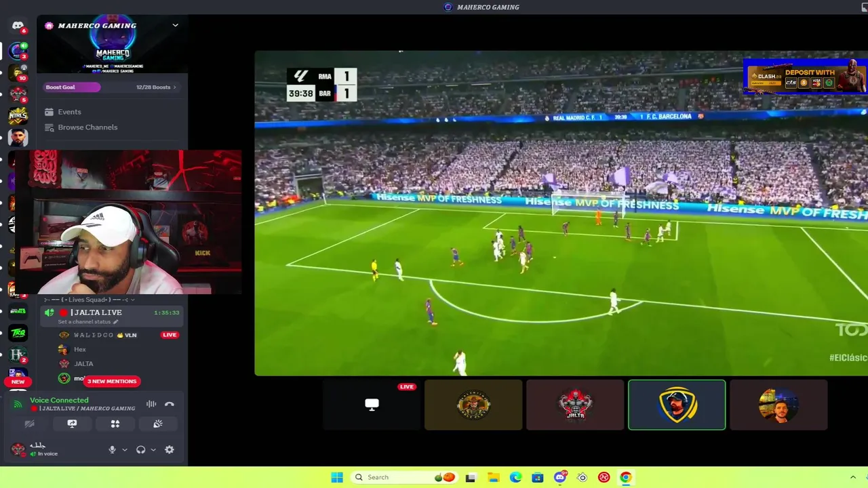The width and height of the screenshot is (868, 488).
Task: Select the highlighted yellow-shield avatar tile
Action: tap(677, 405)
